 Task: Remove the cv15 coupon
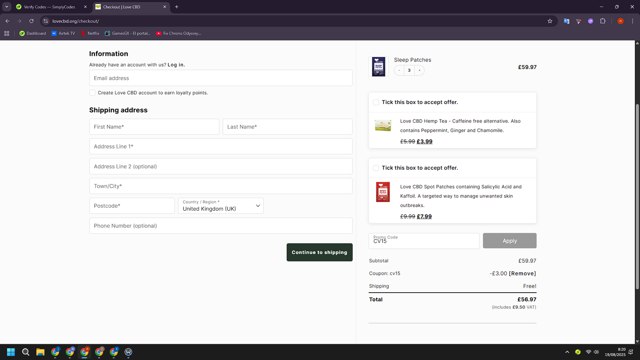[522, 273]
